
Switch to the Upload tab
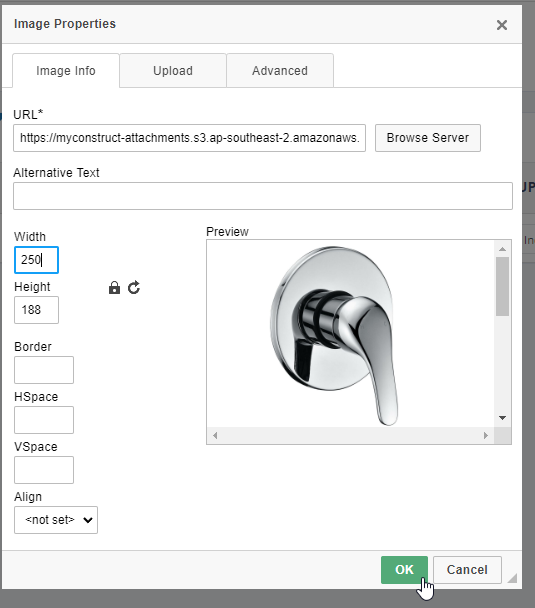[x=173, y=71]
